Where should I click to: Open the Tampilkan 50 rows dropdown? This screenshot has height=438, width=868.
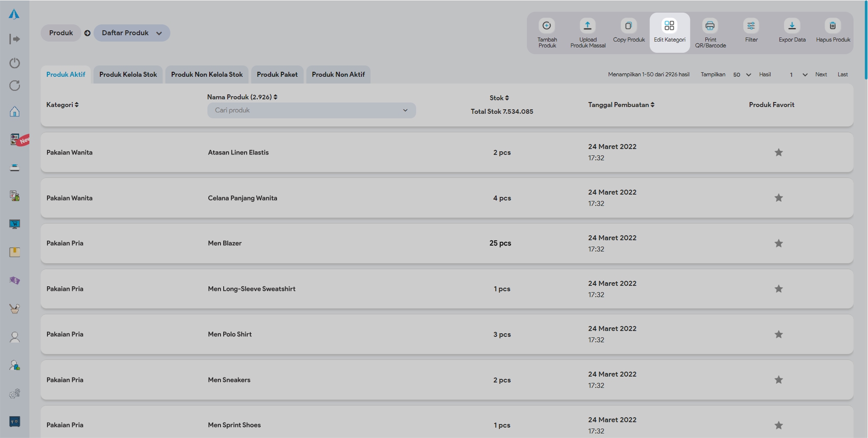click(741, 75)
